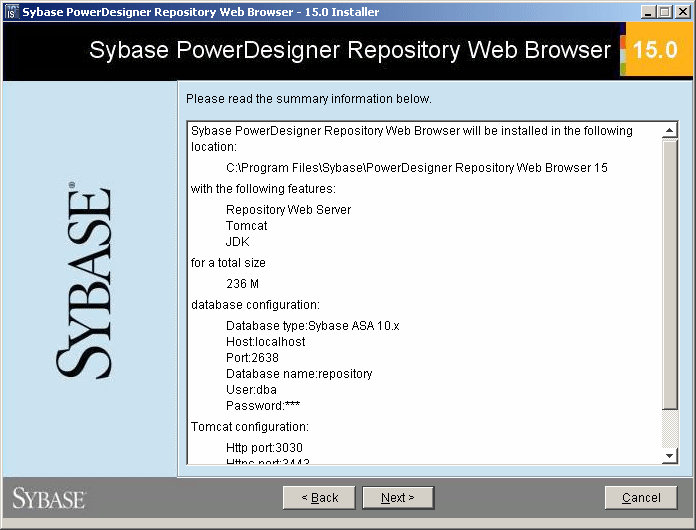
Task: Close the installer window
Action: click(683, 12)
